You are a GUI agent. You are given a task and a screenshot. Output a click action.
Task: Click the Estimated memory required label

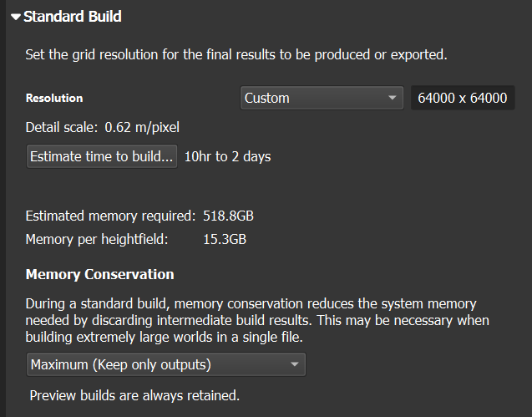pos(111,216)
